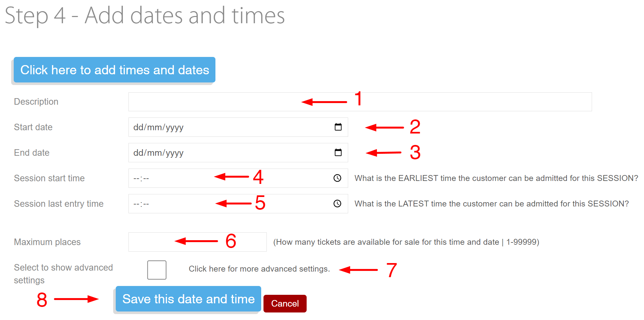Viewport: 644px width, 320px height.
Task: Click the 'Session start time' field label
Action: coord(49,178)
